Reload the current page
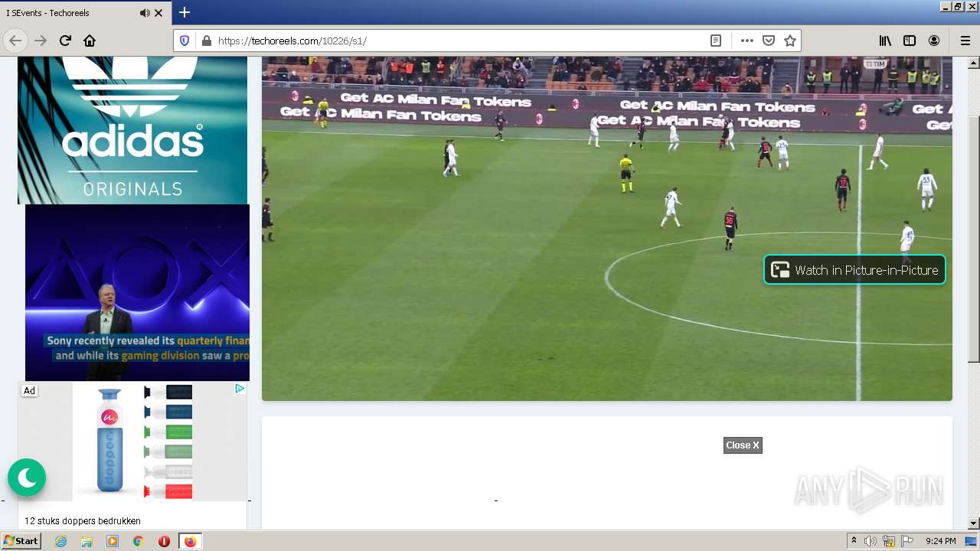The height and width of the screenshot is (551, 980). (x=65, y=41)
